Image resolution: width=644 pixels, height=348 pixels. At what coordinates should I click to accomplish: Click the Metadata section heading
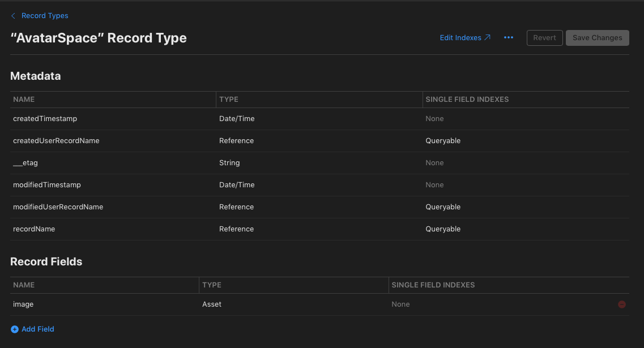pyautogui.click(x=35, y=76)
